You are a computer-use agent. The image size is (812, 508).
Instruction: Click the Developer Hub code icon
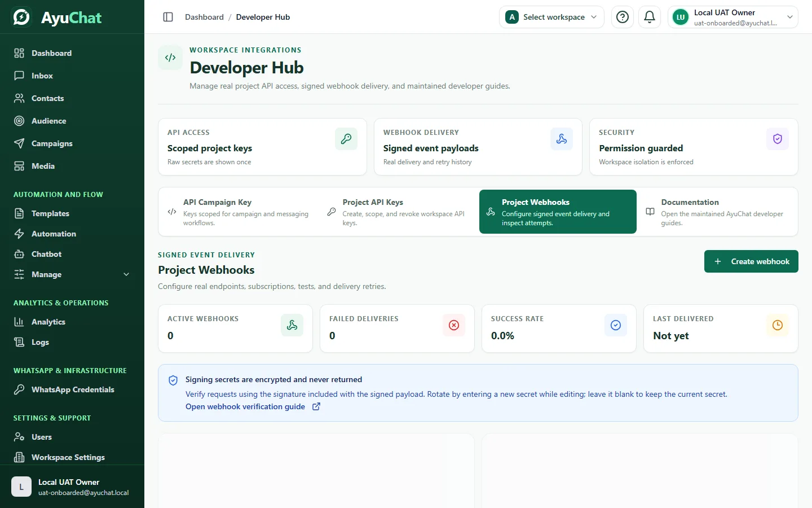[170, 58]
